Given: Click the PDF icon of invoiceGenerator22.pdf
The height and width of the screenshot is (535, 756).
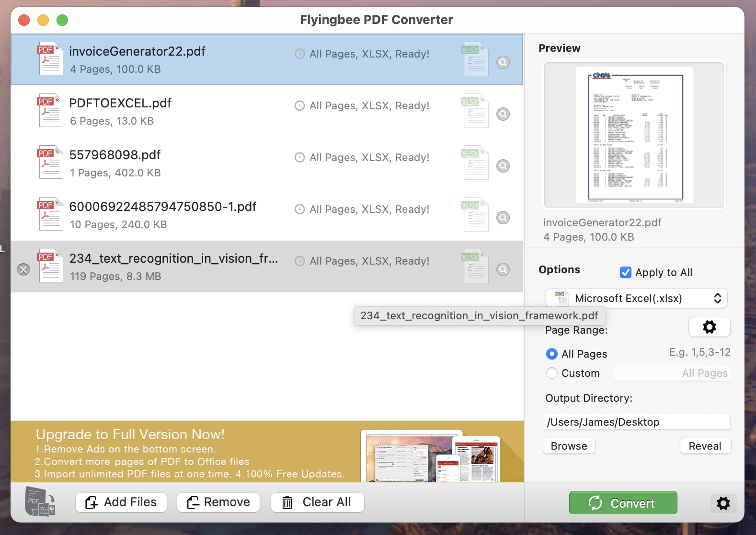Looking at the screenshot, I should pyautogui.click(x=50, y=59).
